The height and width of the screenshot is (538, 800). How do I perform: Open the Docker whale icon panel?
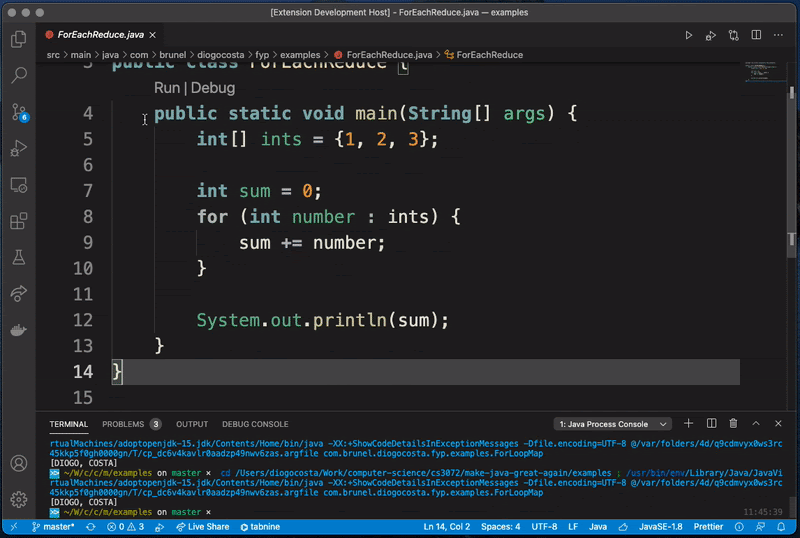click(18, 330)
